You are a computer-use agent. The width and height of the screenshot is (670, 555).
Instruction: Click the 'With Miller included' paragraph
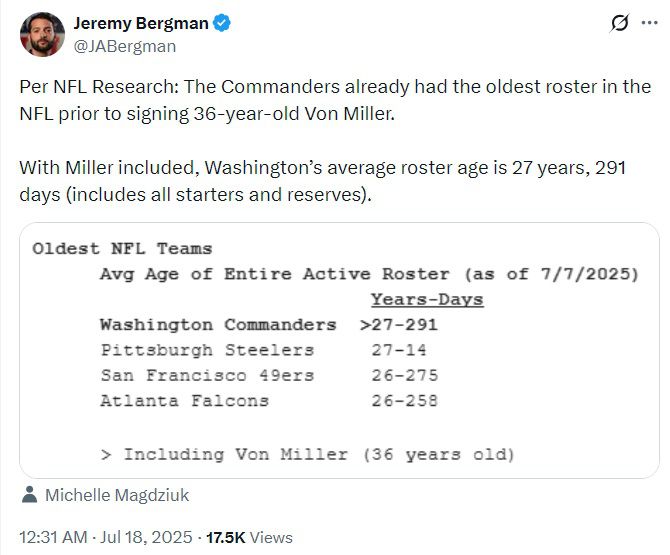(322, 180)
